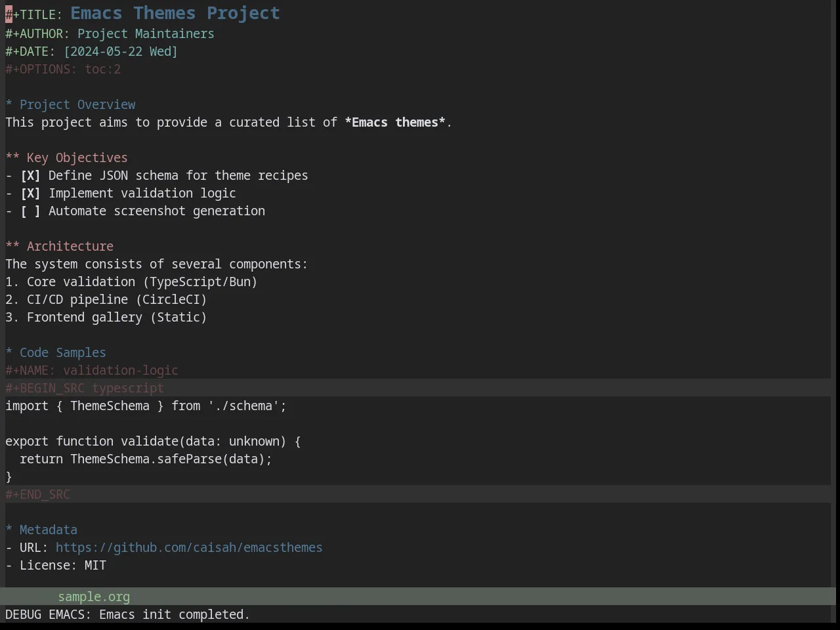
Task: Click the sample.org buffer name in mode line
Action: click(94, 597)
